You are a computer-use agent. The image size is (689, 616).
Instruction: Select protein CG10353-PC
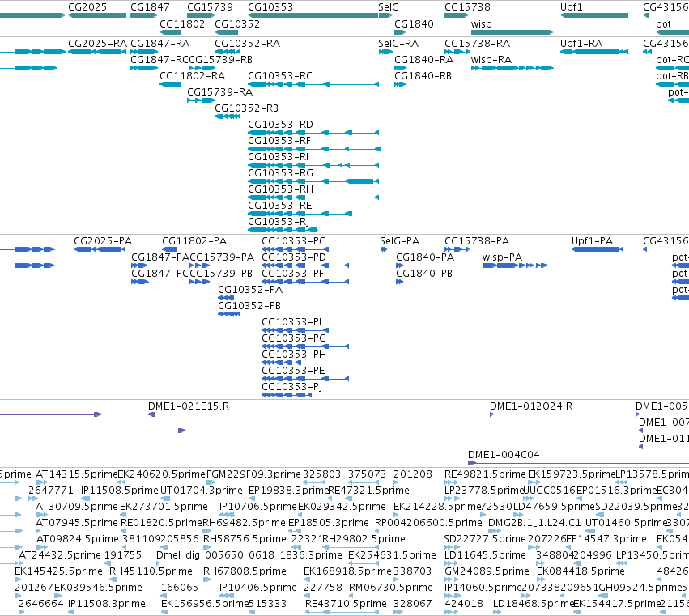(294, 241)
